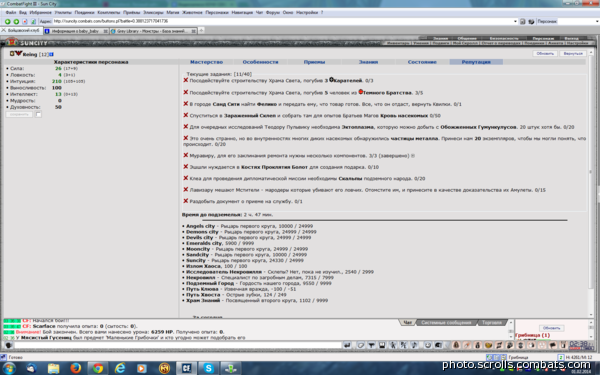Click the Интуиция stat value 210
This screenshot has height=375, width=600.
[57, 81]
